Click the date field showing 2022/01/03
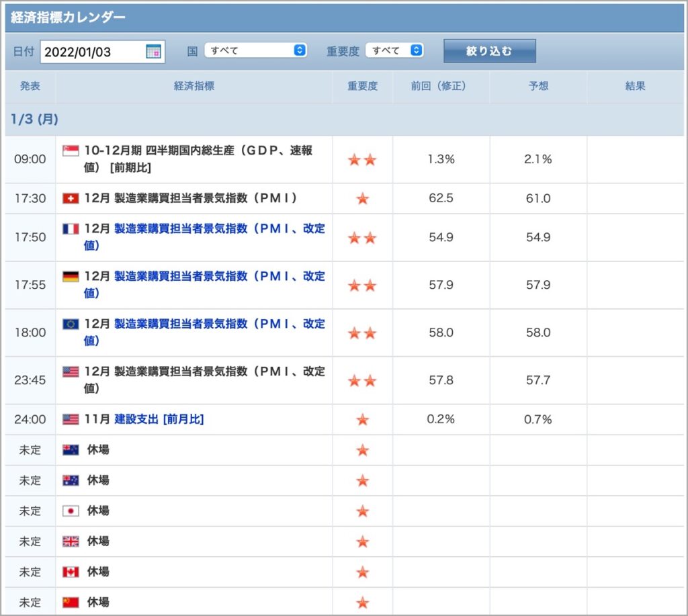 pos(103,52)
